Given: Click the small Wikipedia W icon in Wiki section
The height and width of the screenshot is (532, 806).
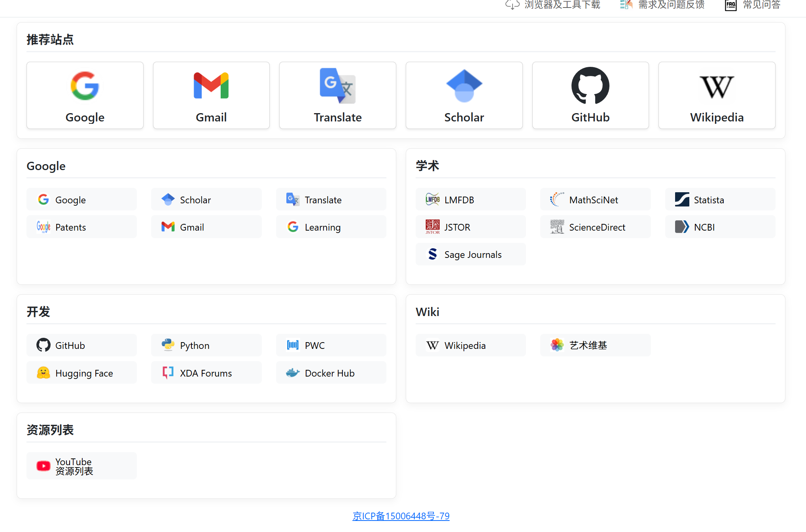Looking at the screenshot, I should pyautogui.click(x=433, y=345).
